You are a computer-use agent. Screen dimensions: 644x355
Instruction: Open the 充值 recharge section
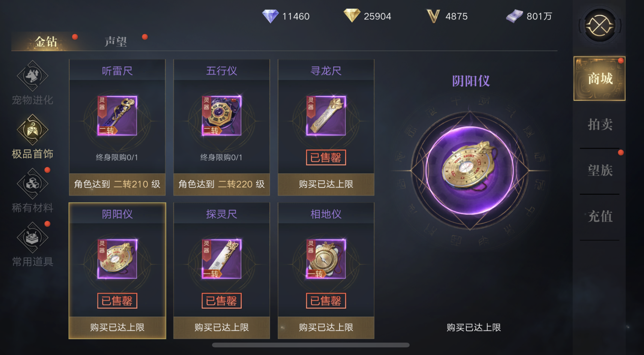click(x=600, y=217)
